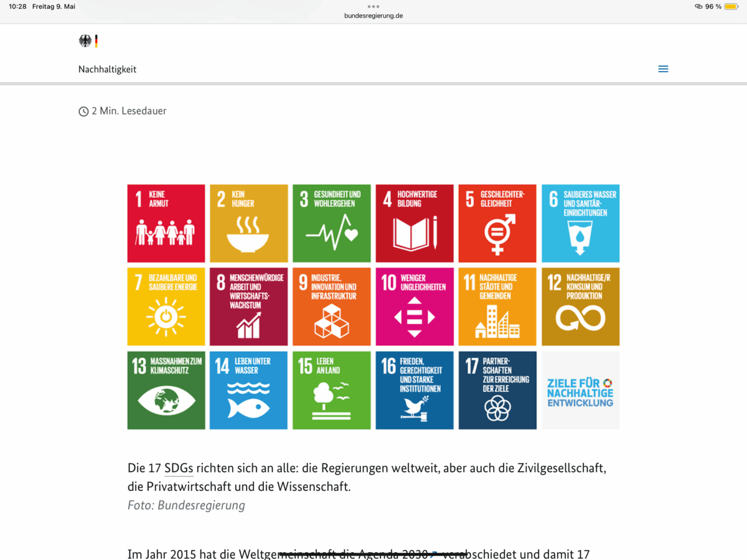The width and height of the screenshot is (747, 560).
Task: Select SDG tile 17 Partnerschaften
Action: tap(497, 390)
